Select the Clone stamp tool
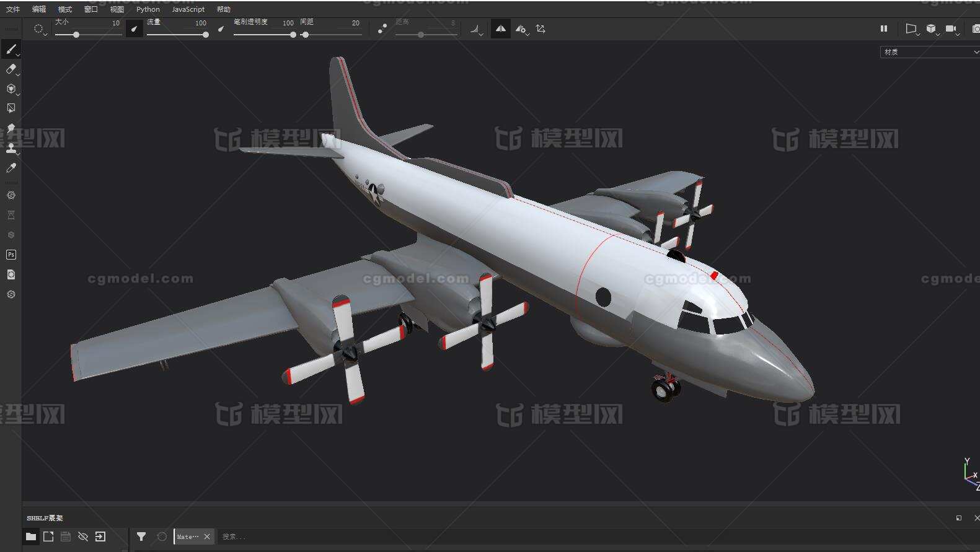Screen dimensions: 980x552 click(11, 148)
